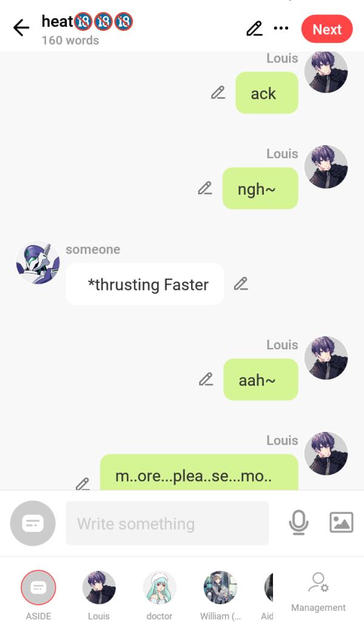This screenshot has width=364, height=629.
Task: Edit the "*thrusting Faster" message pencil icon
Action: [241, 284]
